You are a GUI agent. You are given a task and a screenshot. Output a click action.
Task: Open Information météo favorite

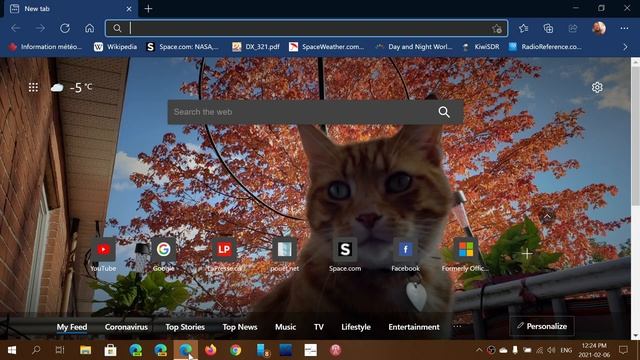click(45, 47)
